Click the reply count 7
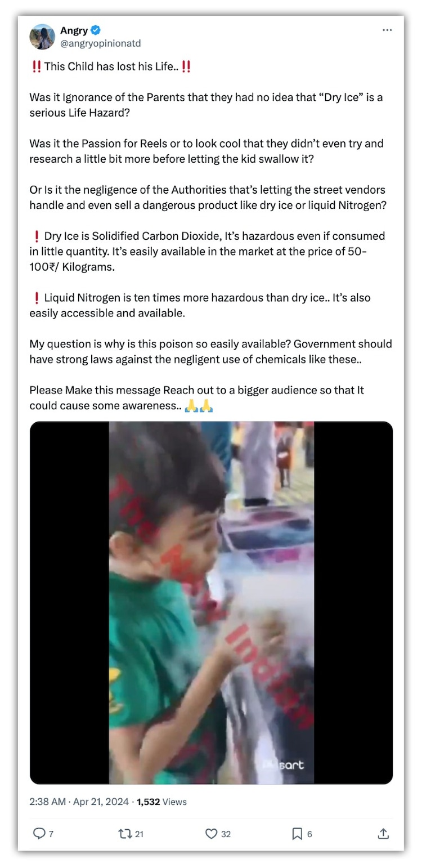 [x=51, y=834]
